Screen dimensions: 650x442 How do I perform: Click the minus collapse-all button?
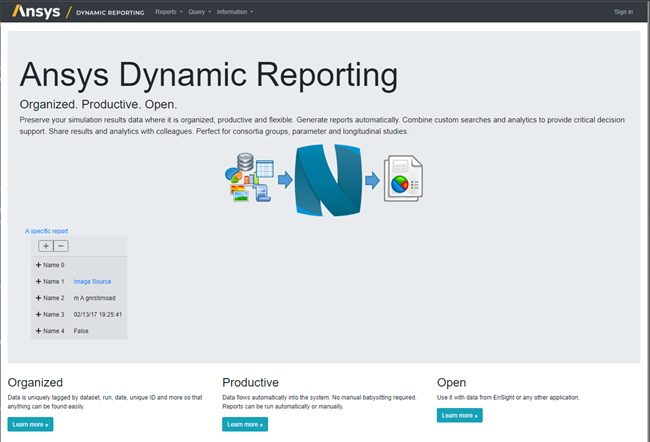click(61, 246)
